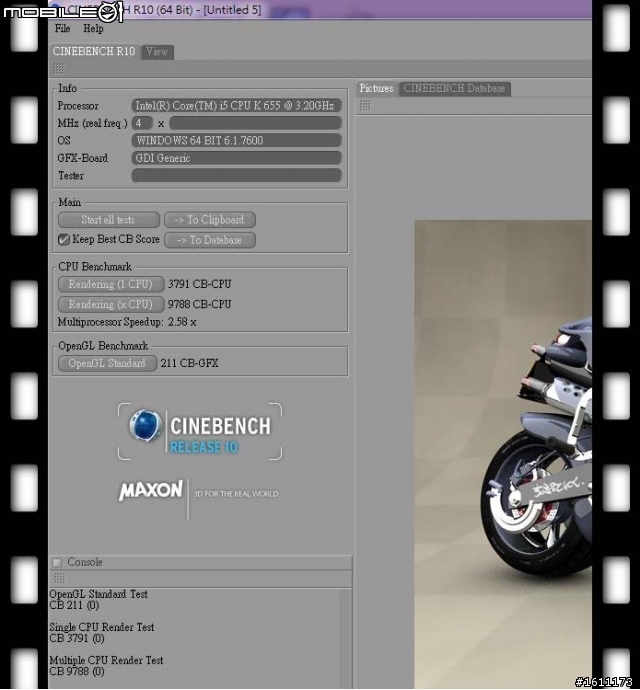Open the File menu
Image resolution: width=640 pixels, height=690 pixels.
[x=62, y=29]
